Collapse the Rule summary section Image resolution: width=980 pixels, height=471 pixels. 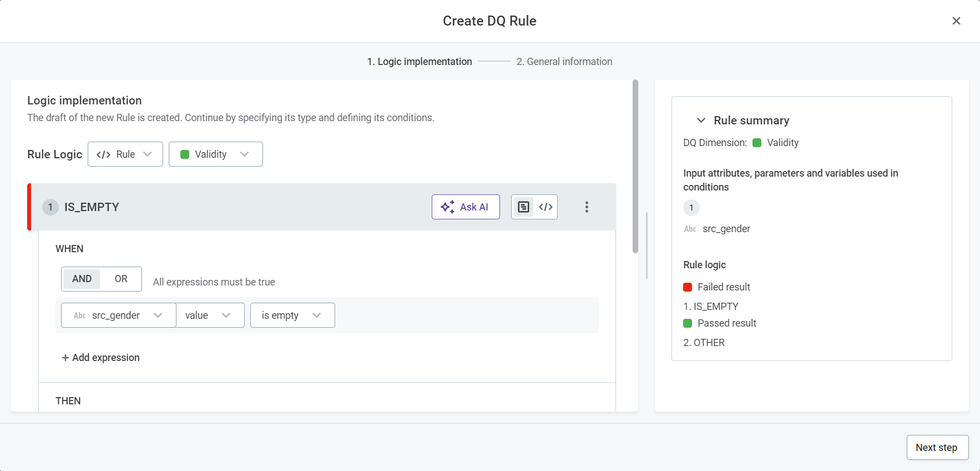(x=701, y=121)
